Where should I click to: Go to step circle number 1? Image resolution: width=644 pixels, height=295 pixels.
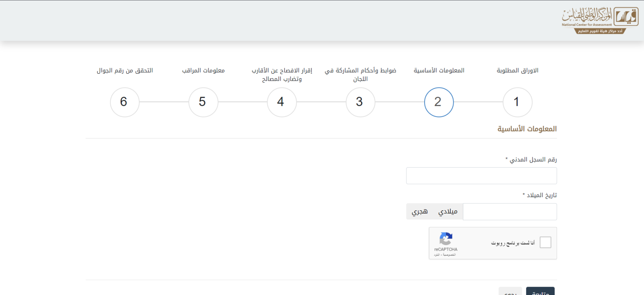point(517,102)
